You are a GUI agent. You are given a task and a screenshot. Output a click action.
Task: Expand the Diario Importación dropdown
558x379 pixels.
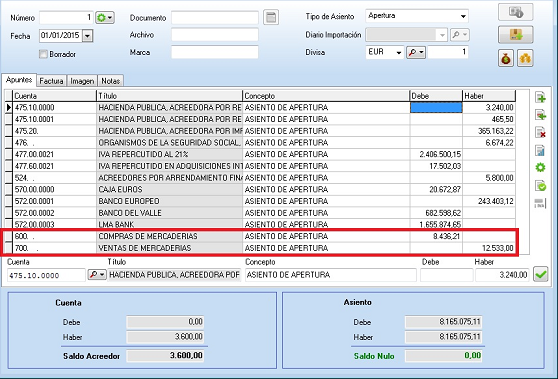[442, 35]
